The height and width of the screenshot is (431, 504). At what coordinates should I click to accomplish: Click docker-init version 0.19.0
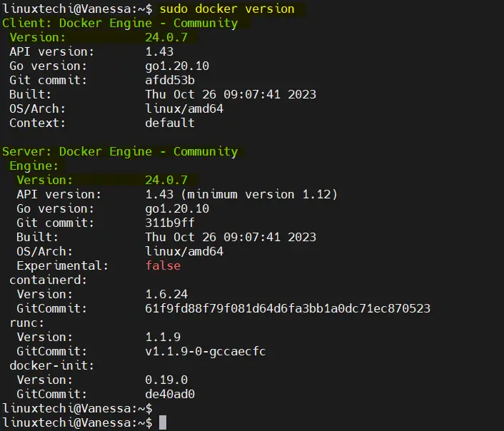point(166,380)
